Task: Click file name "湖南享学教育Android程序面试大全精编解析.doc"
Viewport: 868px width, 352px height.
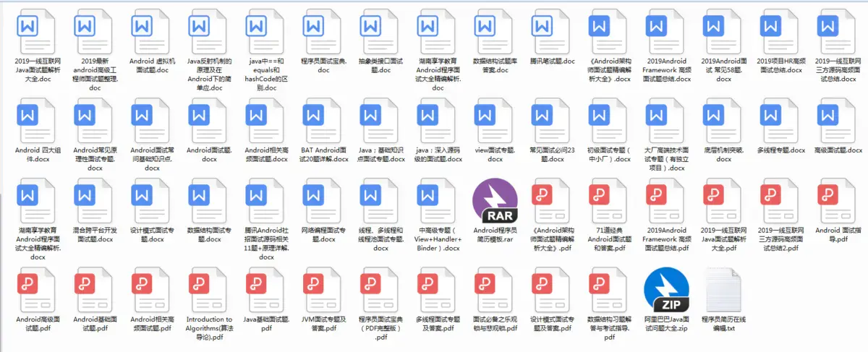Action: (x=438, y=74)
